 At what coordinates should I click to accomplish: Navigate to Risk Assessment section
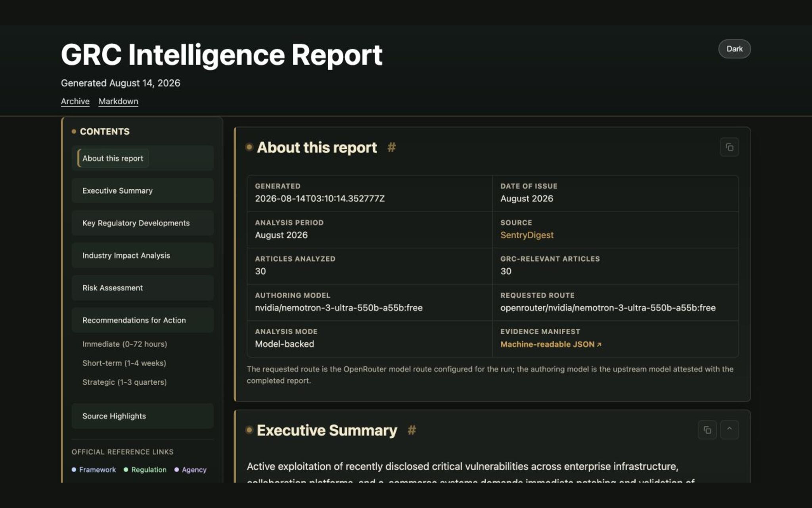143,288
